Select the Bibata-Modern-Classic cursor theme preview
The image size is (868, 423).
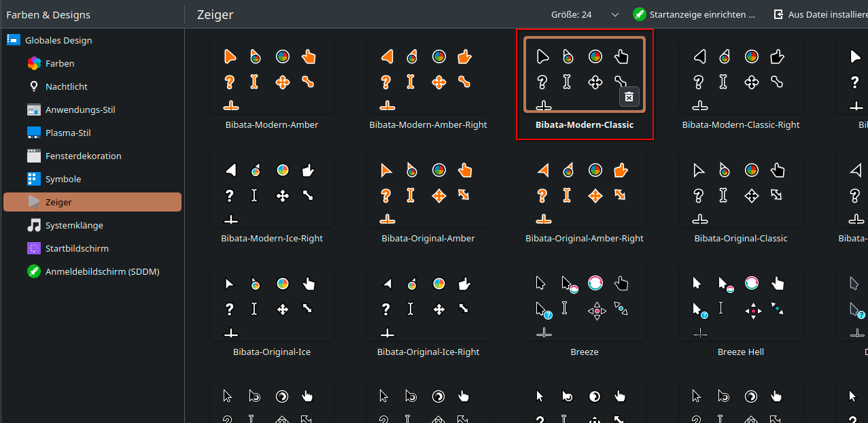[x=585, y=75]
